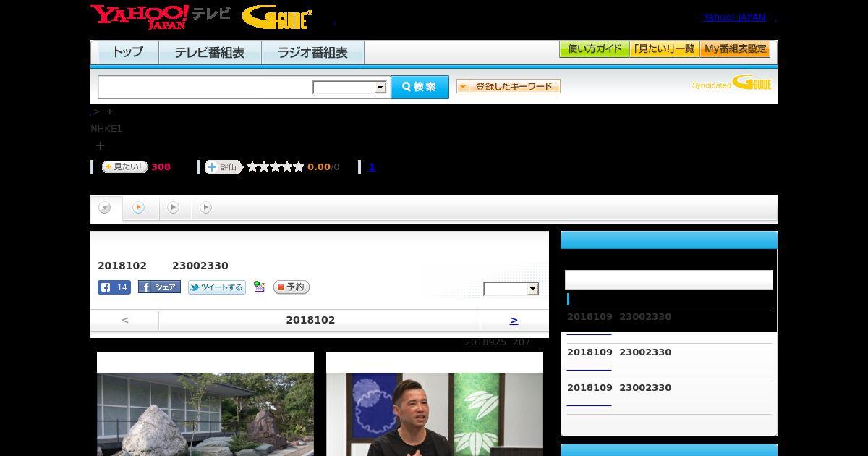Follow the Yahoo! JAPAN link at top right
The image size is (868, 456).
coord(734,17)
